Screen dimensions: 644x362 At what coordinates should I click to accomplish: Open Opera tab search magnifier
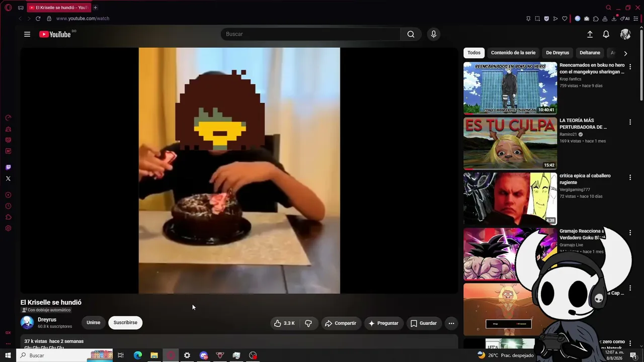(x=608, y=8)
